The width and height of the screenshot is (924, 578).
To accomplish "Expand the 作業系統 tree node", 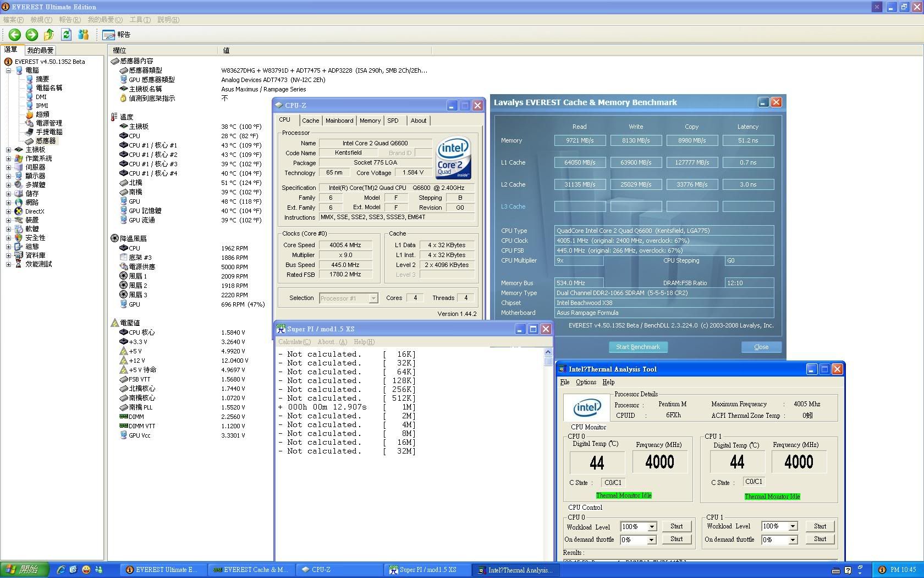I will [8, 159].
